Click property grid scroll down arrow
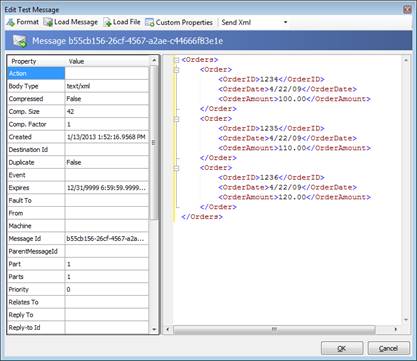This screenshot has height=361, width=417. 154,329
